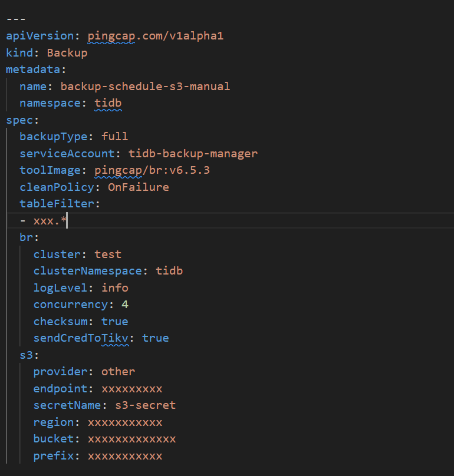Click the 'namespace' key
The height and width of the screenshot is (476, 454).
point(50,103)
